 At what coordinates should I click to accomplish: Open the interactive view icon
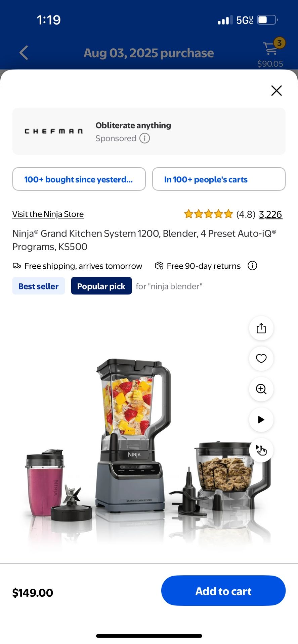click(x=261, y=450)
